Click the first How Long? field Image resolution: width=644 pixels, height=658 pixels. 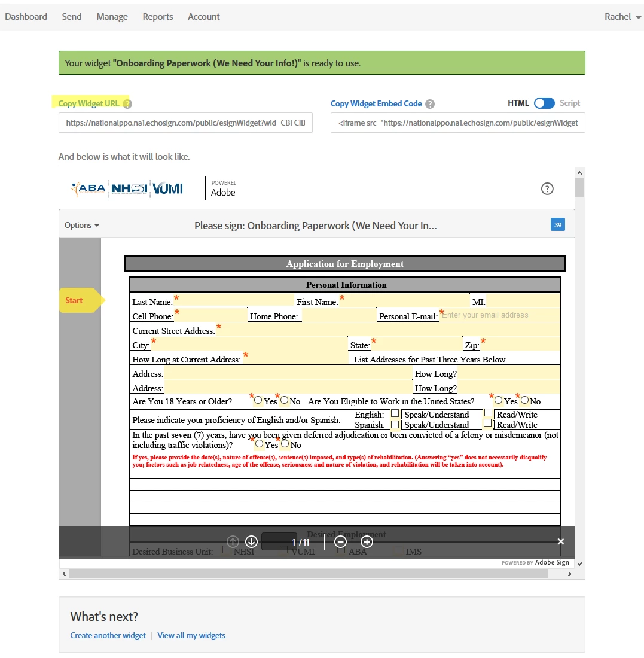[x=508, y=373]
